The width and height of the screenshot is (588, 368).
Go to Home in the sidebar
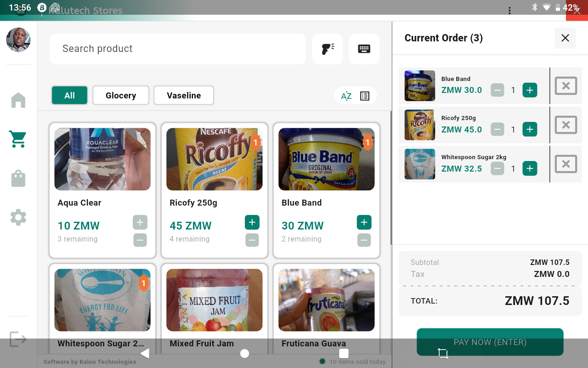(18, 100)
